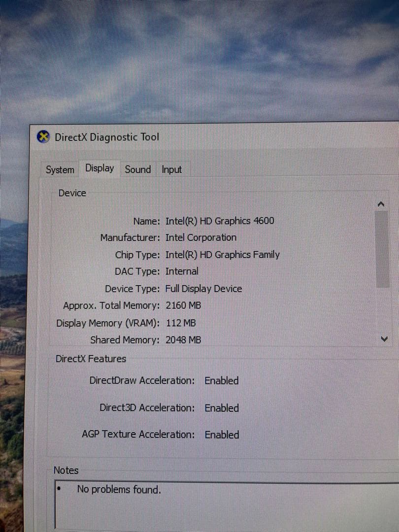This screenshot has height=532, width=399.
Task: Click DirectDraw Acceleration Enabled status
Action: [x=222, y=381]
